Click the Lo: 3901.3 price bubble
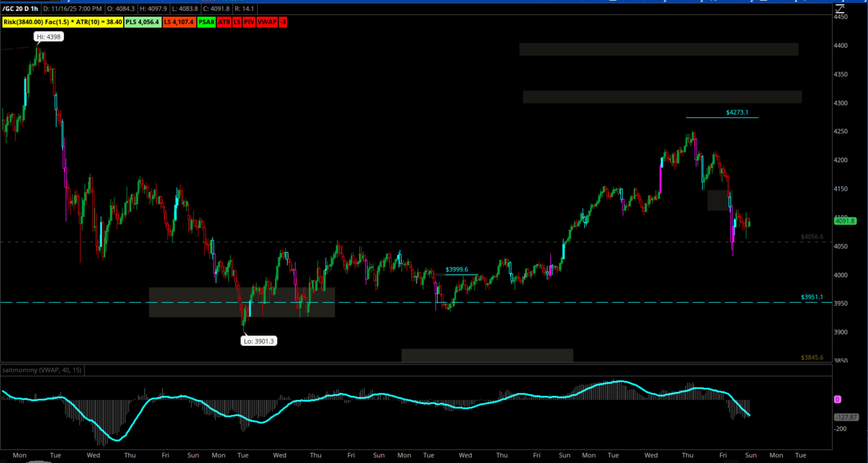The width and height of the screenshot is (868, 463). 259,341
